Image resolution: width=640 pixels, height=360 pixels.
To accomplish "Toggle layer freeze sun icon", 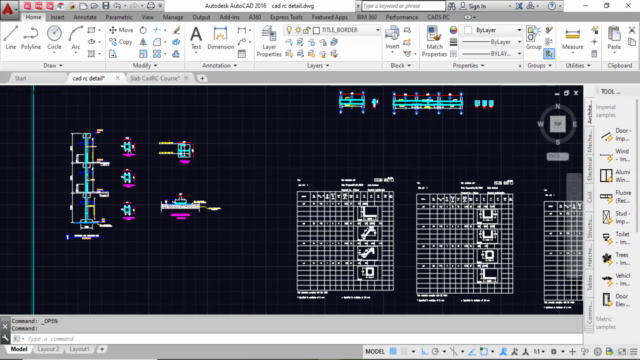I will (x=298, y=30).
